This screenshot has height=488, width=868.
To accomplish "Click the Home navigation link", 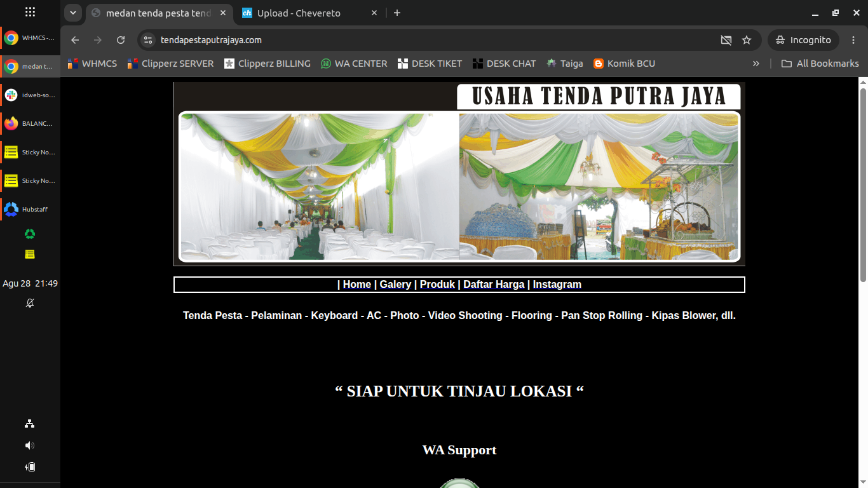I will coord(357,285).
